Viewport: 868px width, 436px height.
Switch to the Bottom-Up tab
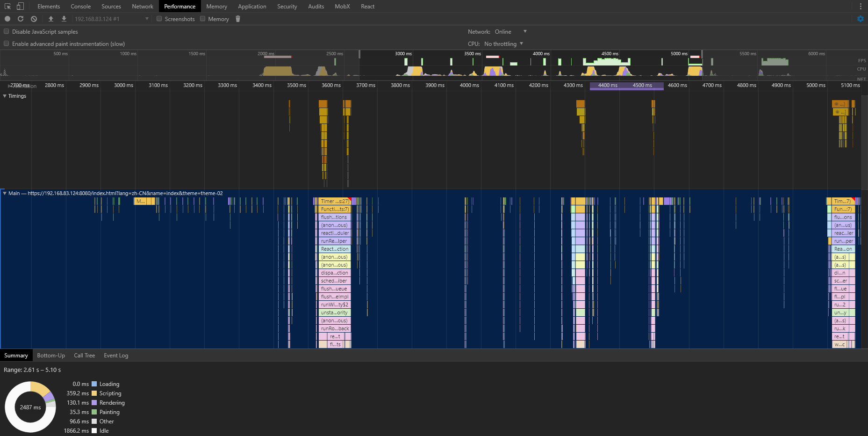pyautogui.click(x=51, y=356)
